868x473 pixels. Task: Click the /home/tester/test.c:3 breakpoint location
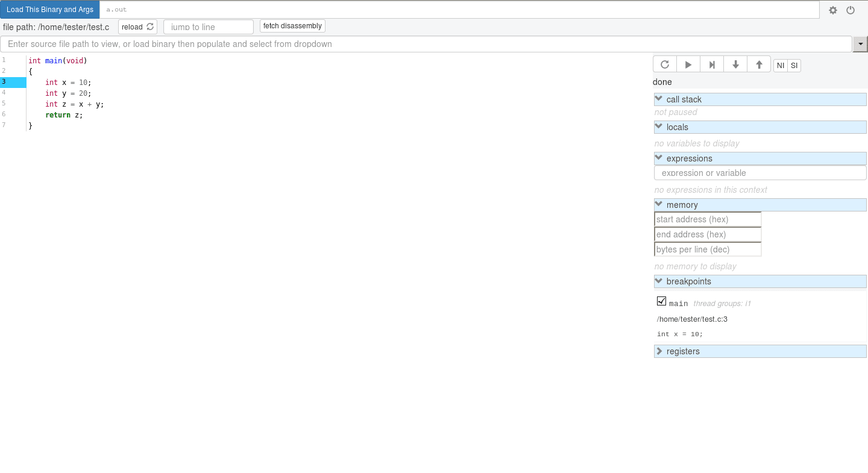tap(692, 319)
